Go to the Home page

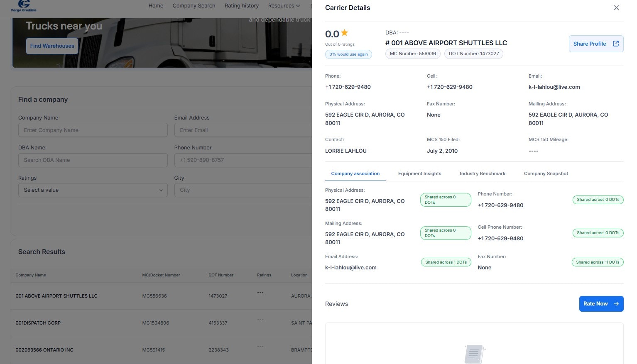[x=156, y=6]
